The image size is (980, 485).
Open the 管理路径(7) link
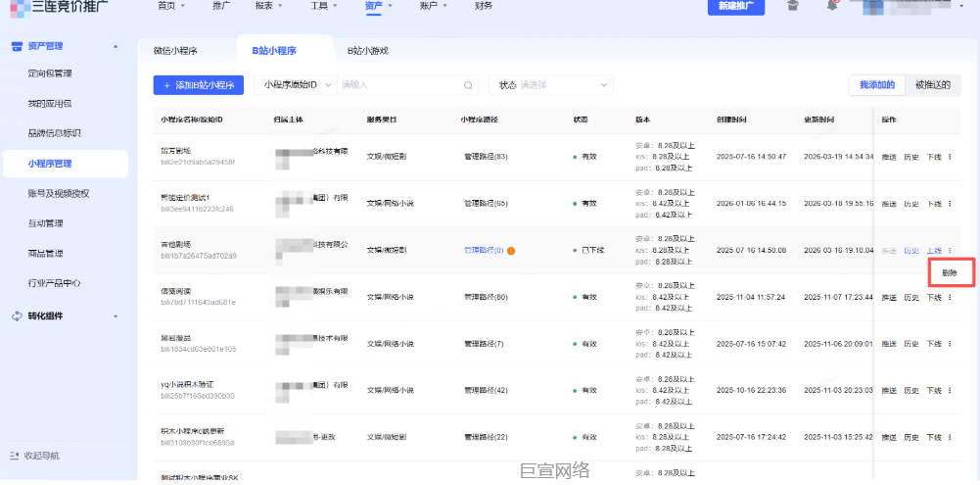coord(483,344)
